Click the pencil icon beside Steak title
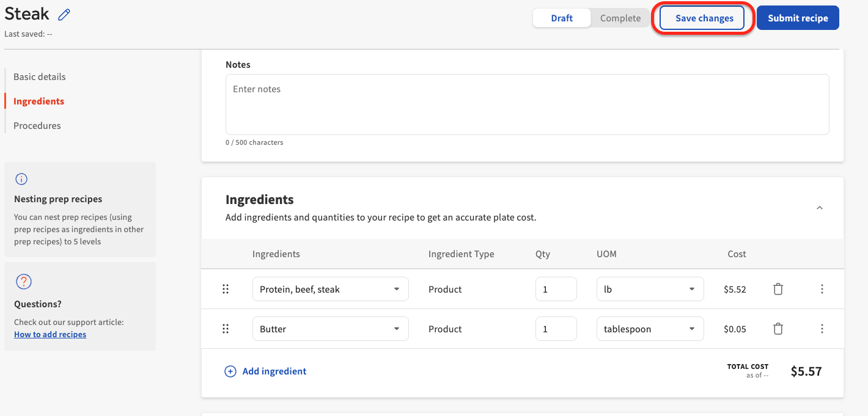The image size is (868, 416). point(64,15)
